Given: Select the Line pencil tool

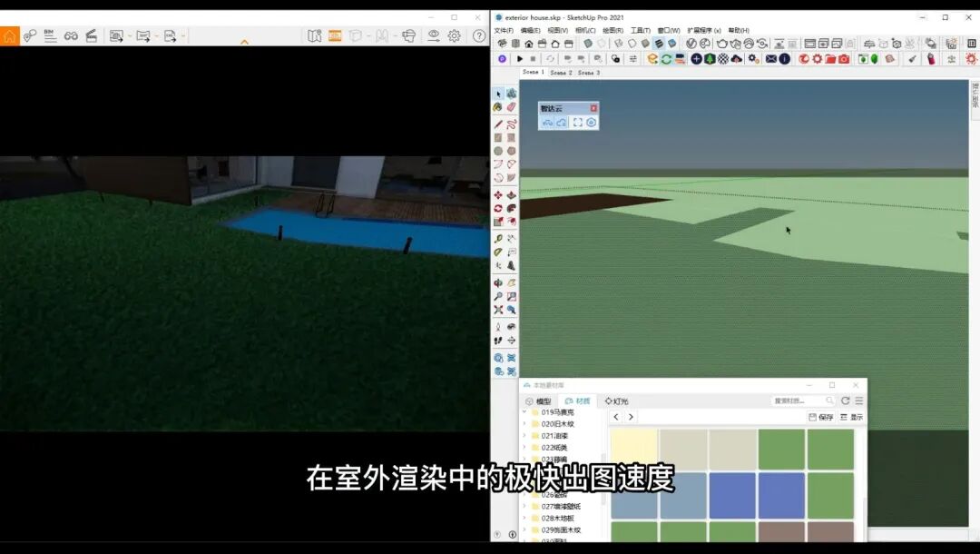Looking at the screenshot, I should [x=498, y=124].
